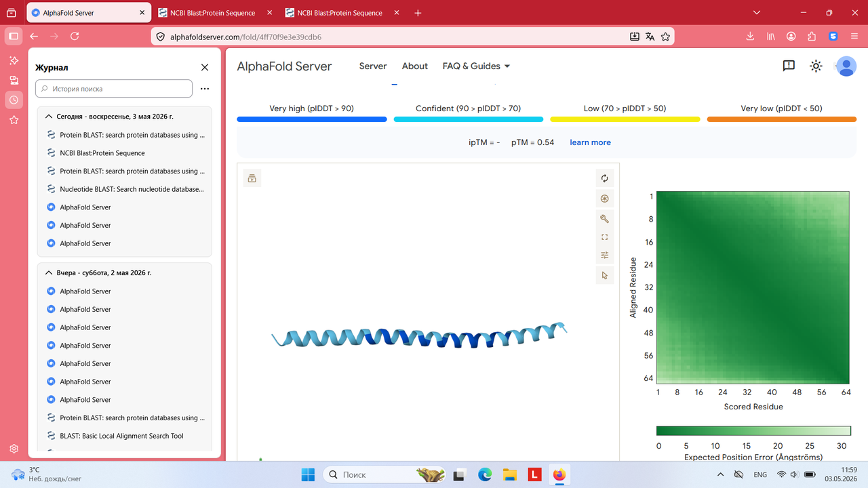Follow the learn more link
Image resolution: width=868 pixels, height=488 pixels.
(590, 142)
